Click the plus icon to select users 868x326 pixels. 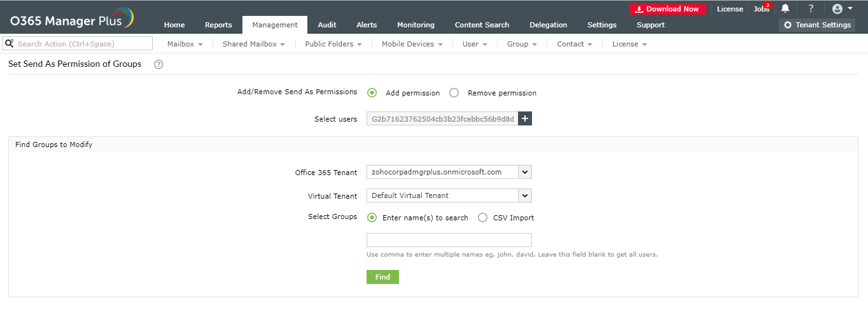525,118
